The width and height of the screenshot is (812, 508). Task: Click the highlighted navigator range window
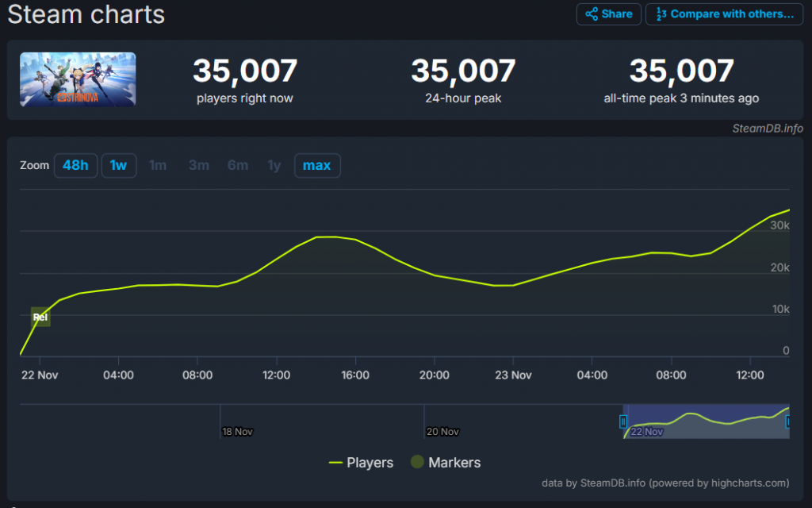[x=706, y=421]
